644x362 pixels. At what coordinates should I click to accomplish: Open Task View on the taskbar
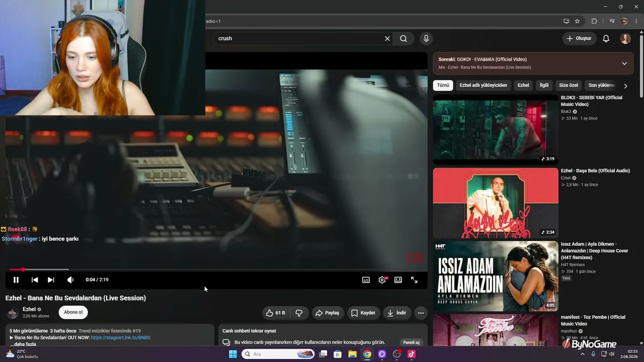point(323,354)
